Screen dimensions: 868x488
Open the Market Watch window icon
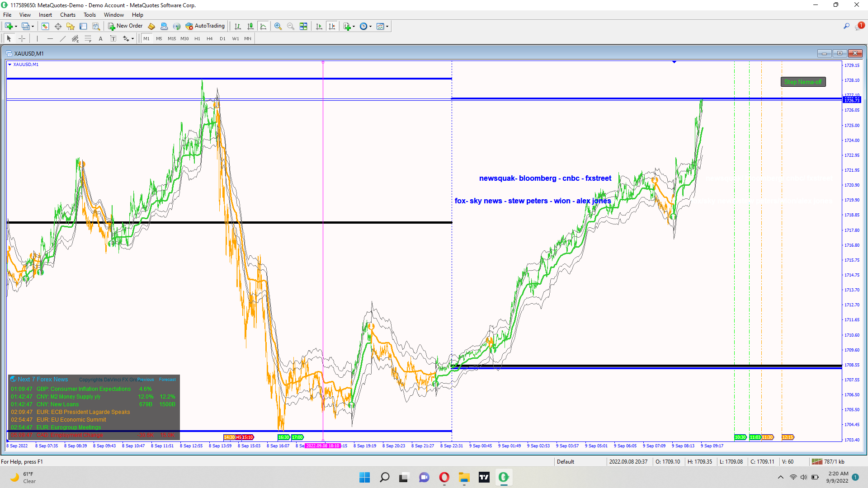coord(45,26)
